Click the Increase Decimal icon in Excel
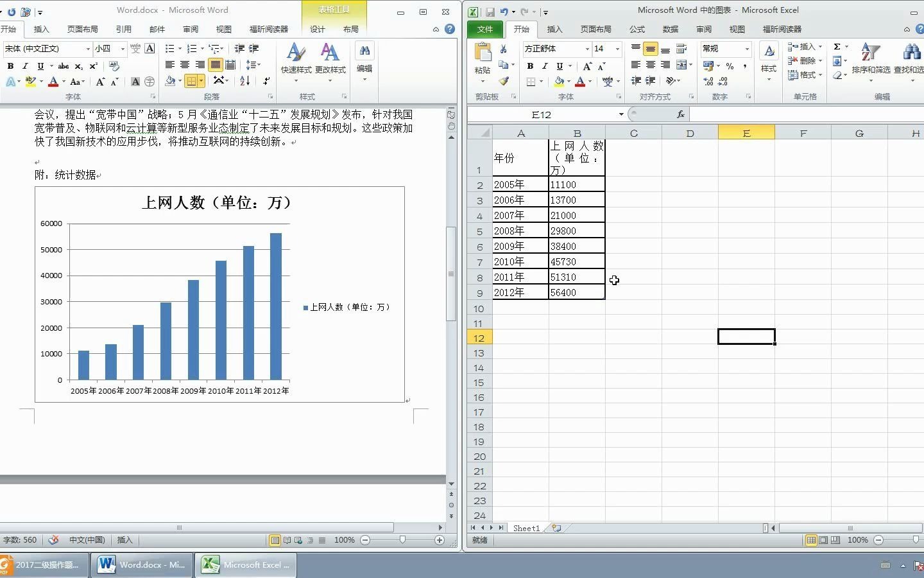 pos(708,82)
